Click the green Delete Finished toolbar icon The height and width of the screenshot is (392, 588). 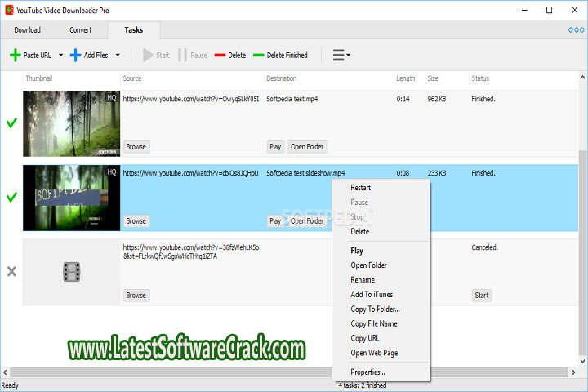pos(259,56)
